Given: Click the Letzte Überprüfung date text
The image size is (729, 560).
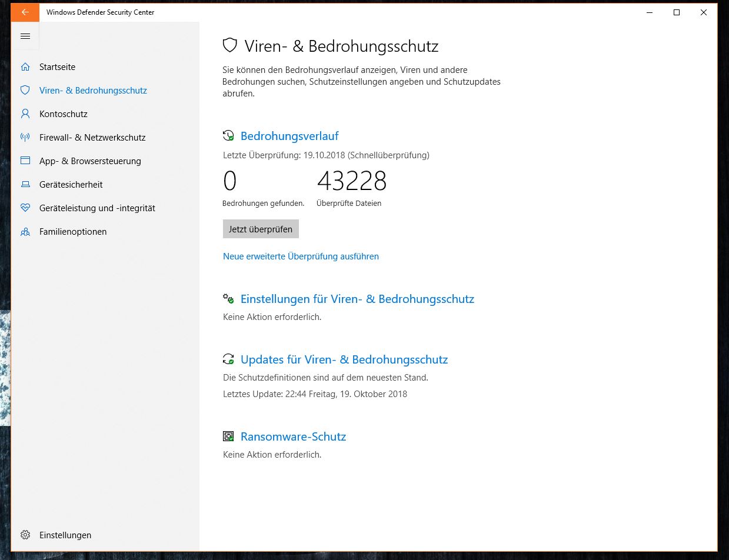Looking at the screenshot, I should tap(326, 155).
